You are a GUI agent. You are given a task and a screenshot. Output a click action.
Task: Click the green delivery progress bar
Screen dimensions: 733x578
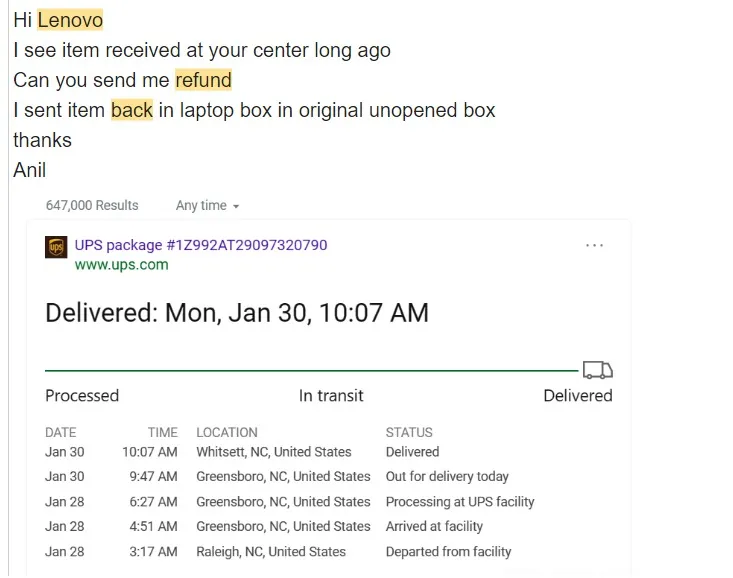(311, 370)
